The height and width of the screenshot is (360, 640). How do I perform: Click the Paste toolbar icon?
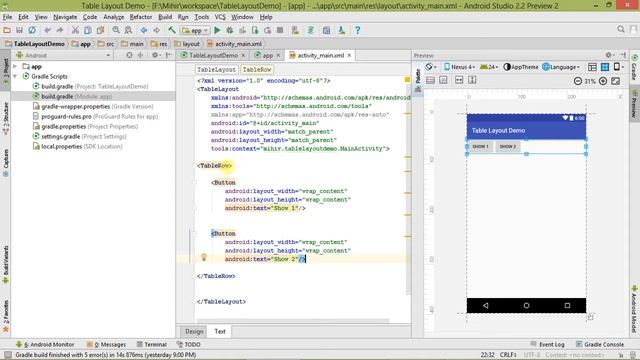pos(100,30)
